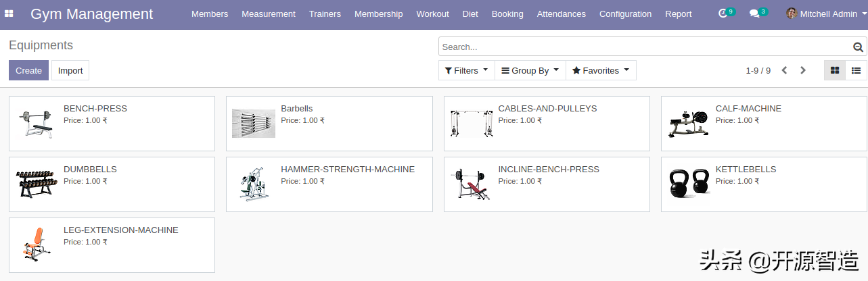Click the activities clock icon
Screen dimensions: 868x281
coord(723,14)
